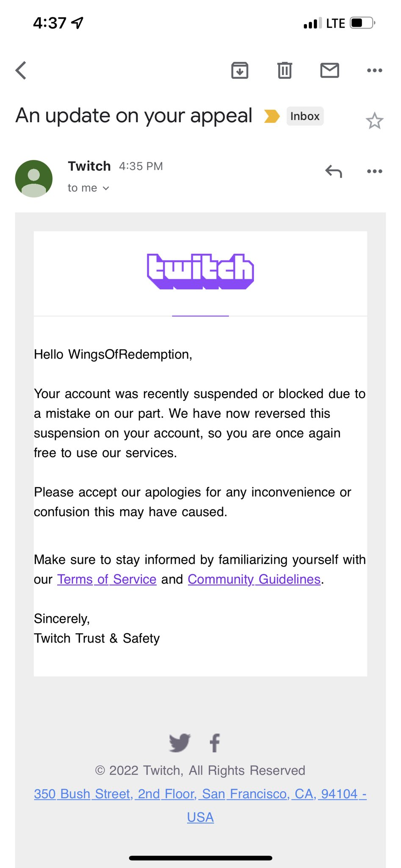Delete the email using the trash icon
Image resolution: width=401 pixels, height=868 pixels.
pos(285,70)
